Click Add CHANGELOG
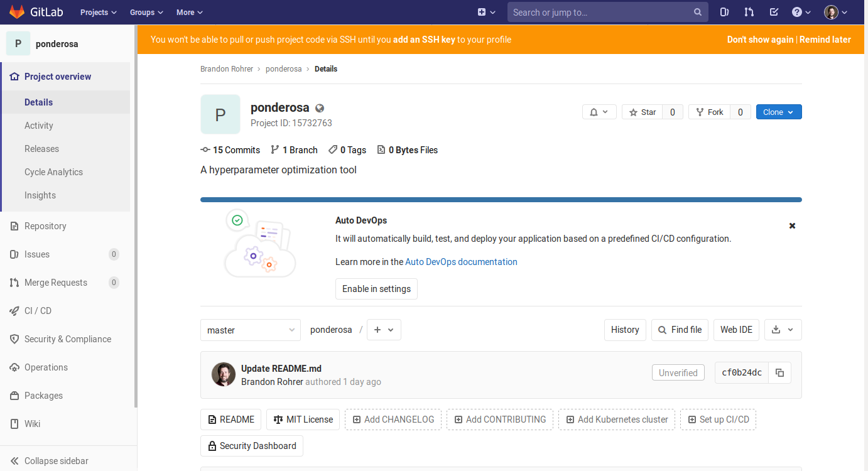 [x=393, y=420]
